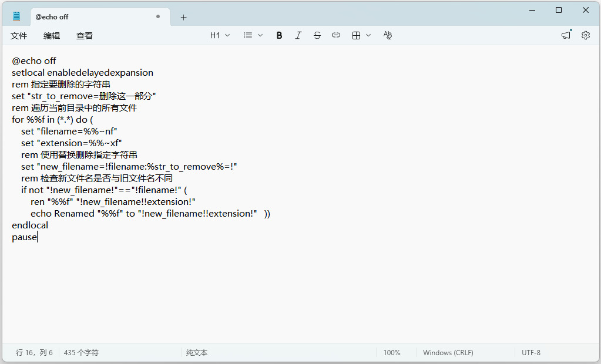Click the line 'rem 检查新文件名是否与旧文件名不同'
Screen dimensions: 601x364
point(96,178)
